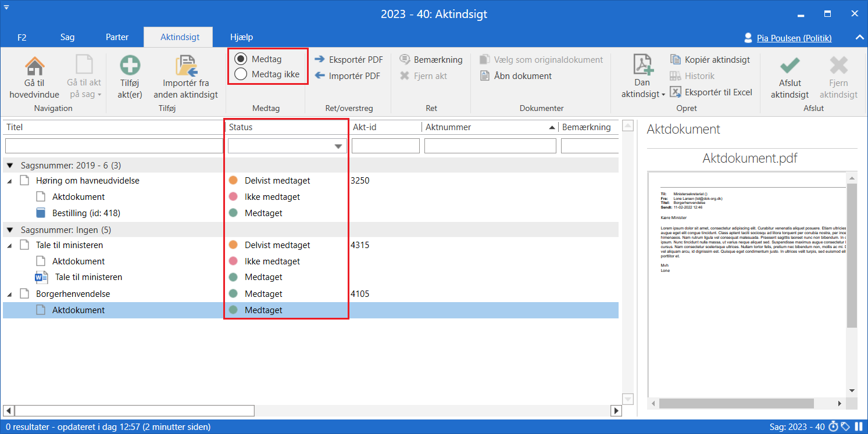Collapse the Borgerhenvendelse row
This screenshot has height=434, width=868.
9,295
